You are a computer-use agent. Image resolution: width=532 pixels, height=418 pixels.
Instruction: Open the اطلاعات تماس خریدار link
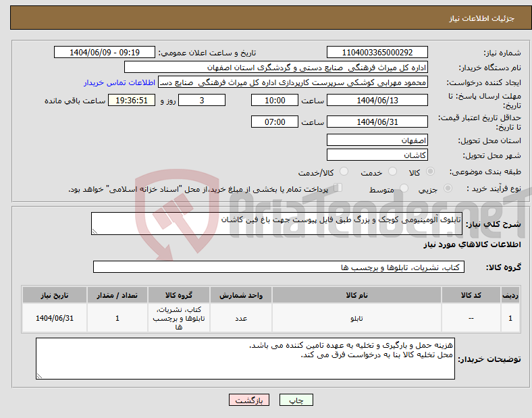(119, 82)
